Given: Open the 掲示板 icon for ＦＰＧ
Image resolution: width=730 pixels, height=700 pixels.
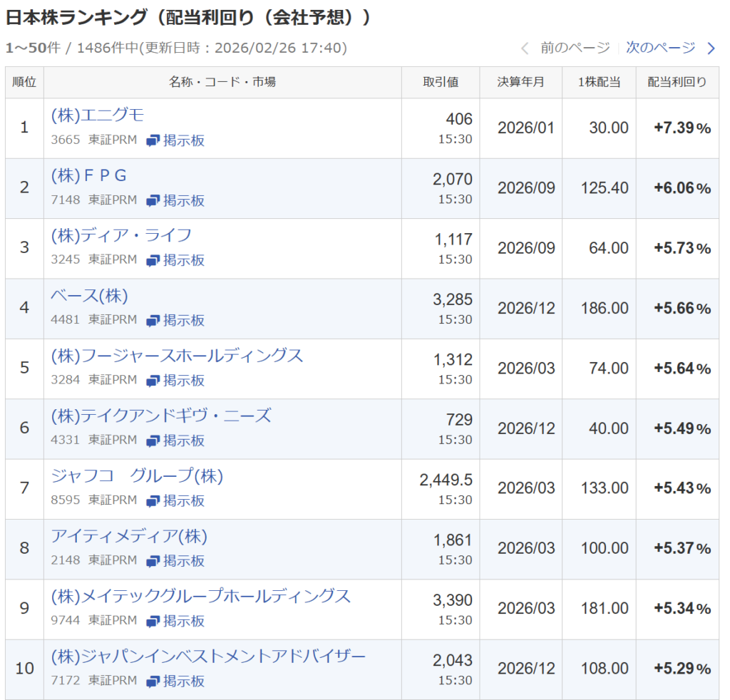Looking at the screenshot, I should pos(153,201).
